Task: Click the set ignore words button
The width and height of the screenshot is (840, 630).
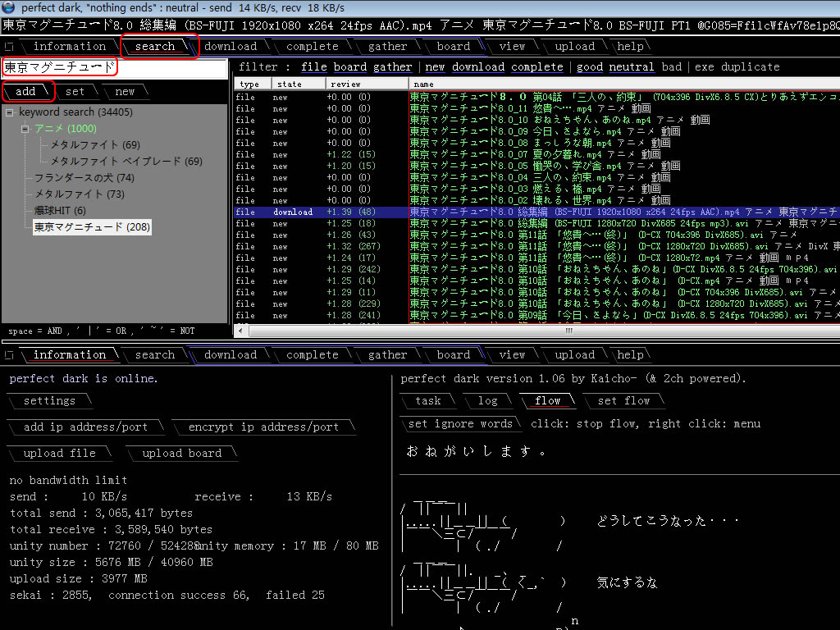Action: click(x=461, y=424)
